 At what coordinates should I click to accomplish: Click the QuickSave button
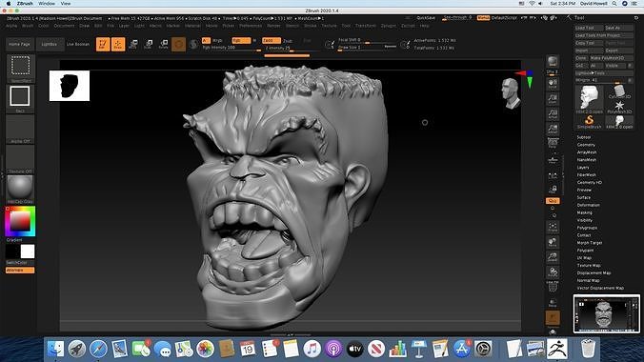click(x=426, y=18)
